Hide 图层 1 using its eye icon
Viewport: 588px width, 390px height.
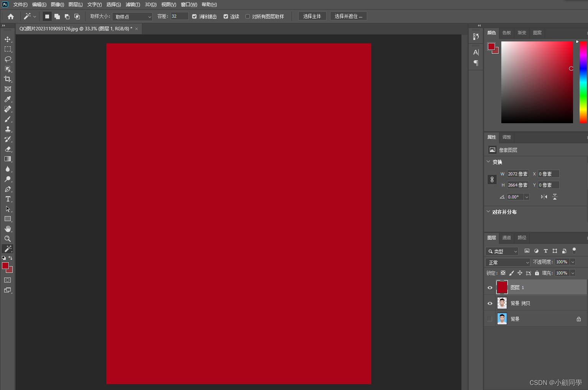coord(490,288)
